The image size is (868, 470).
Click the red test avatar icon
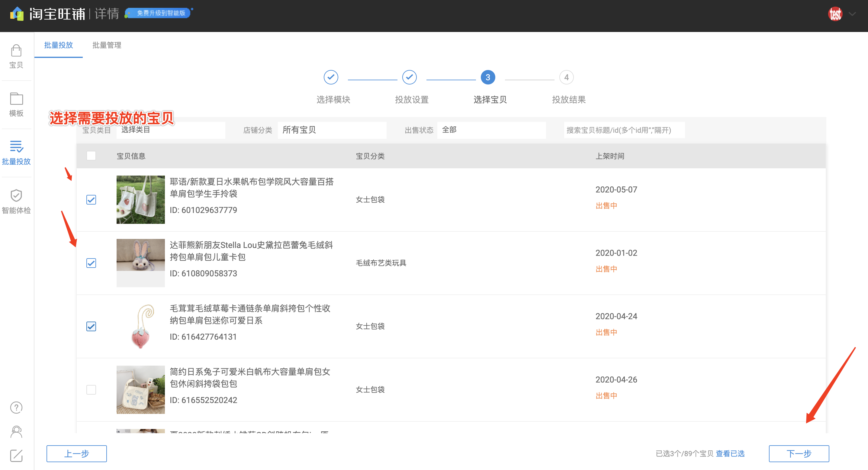(835, 14)
